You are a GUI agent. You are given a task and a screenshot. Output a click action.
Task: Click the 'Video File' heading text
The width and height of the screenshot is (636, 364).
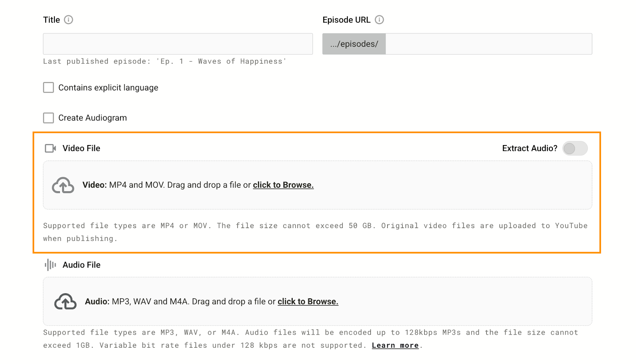(x=81, y=148)
